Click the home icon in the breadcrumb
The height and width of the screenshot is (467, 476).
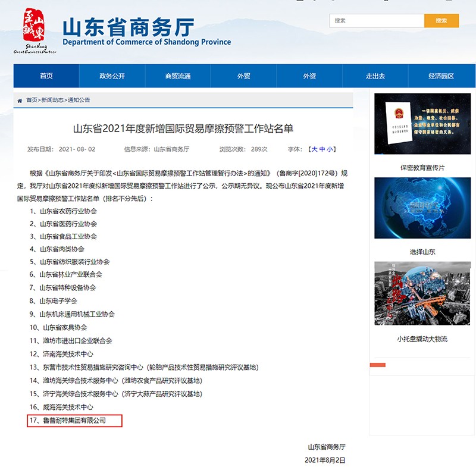pos(18,101)
